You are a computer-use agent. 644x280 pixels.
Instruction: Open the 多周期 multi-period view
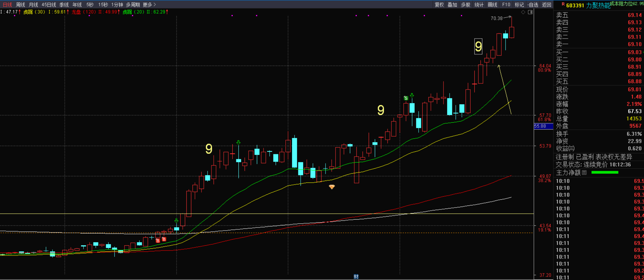(x=133, y=5)
